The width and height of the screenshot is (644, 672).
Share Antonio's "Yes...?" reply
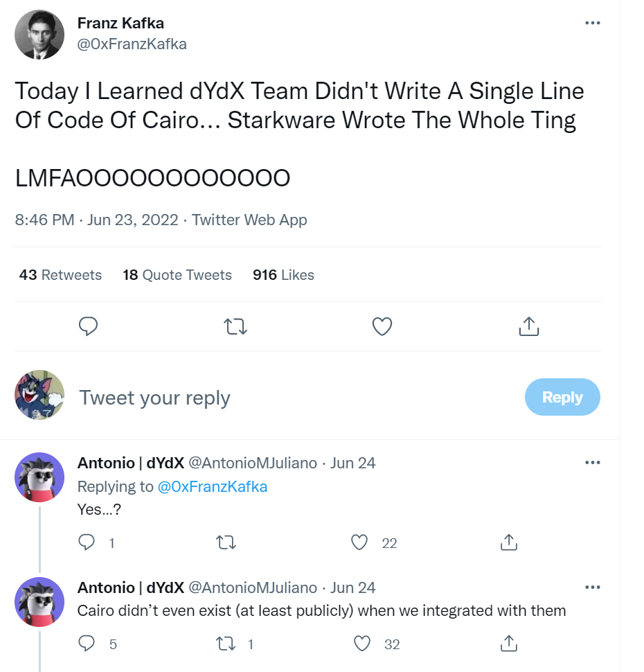(508, 542)
